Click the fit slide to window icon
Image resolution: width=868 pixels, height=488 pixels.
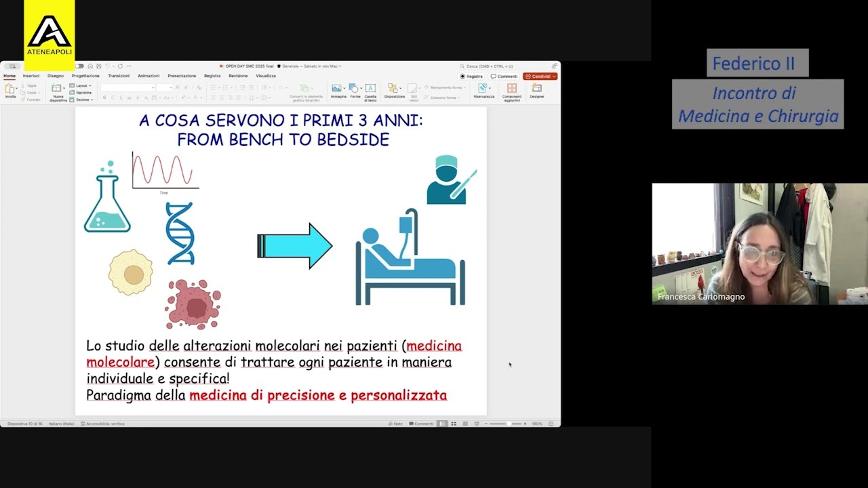[x=551, y=424]
